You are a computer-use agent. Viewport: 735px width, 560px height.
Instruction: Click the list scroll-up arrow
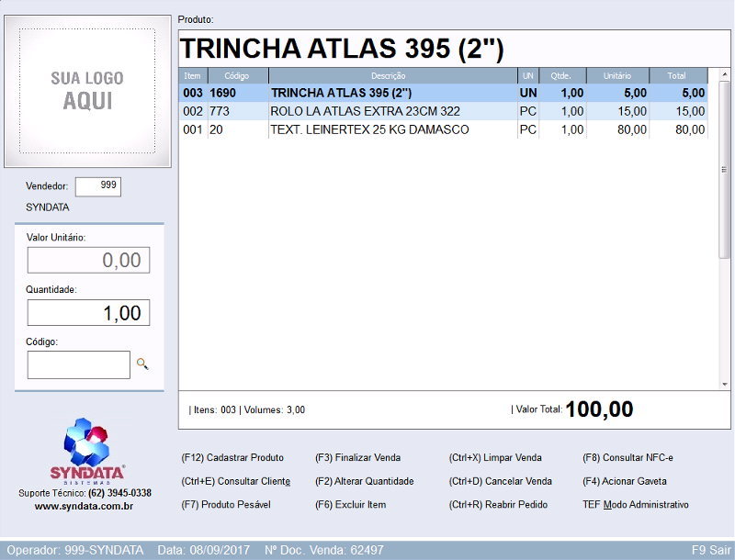(725, 74)
